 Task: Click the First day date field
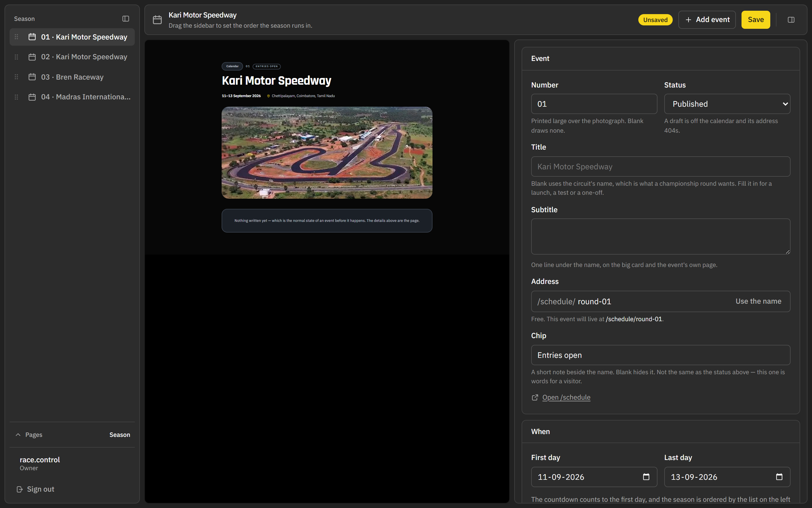click(594, 477)
